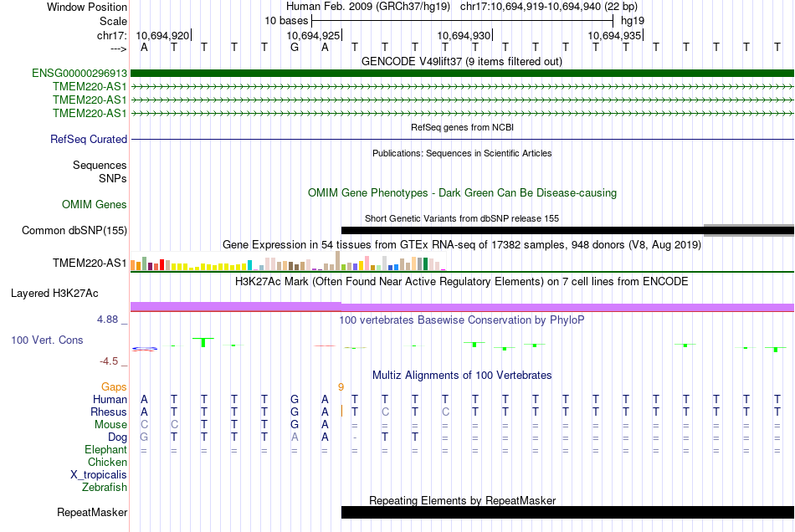
Task: Select the X_tropicalis species row label
Action: pos(99,475)
